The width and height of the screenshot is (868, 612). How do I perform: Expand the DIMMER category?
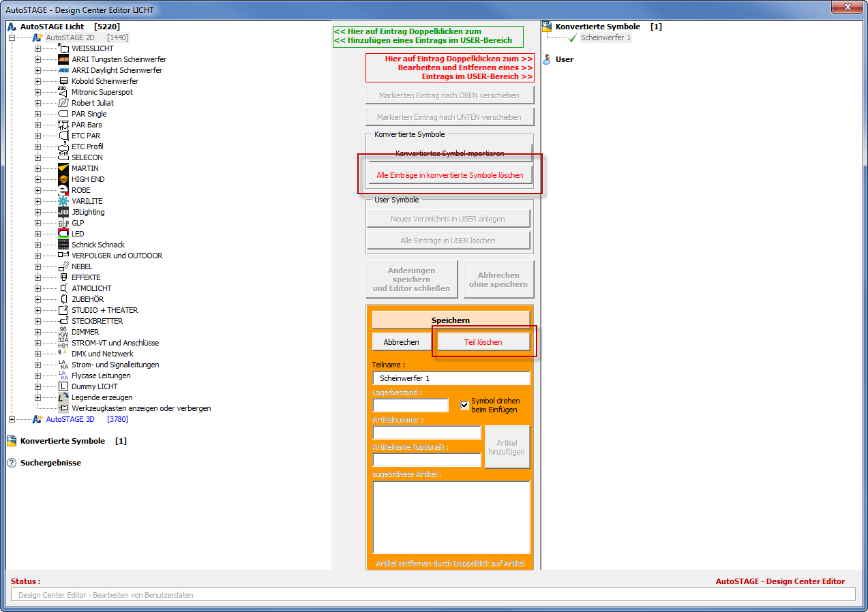[38, 332]
